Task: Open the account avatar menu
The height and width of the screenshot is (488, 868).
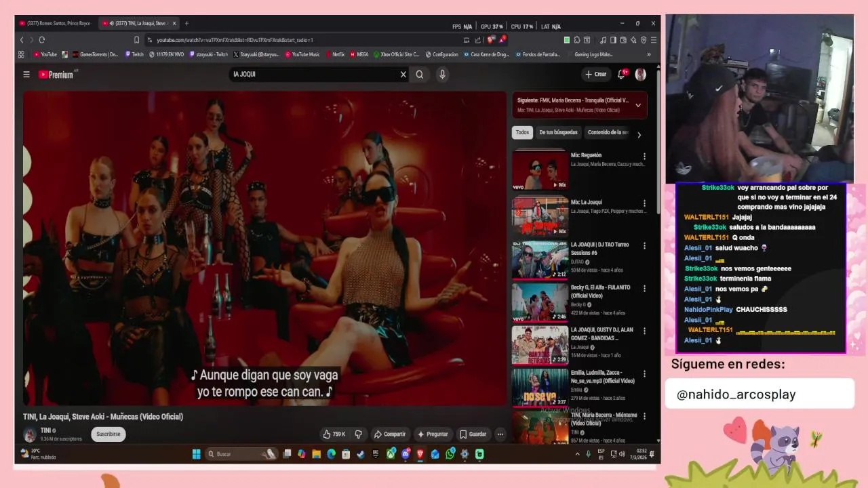Action: (640, 75)
